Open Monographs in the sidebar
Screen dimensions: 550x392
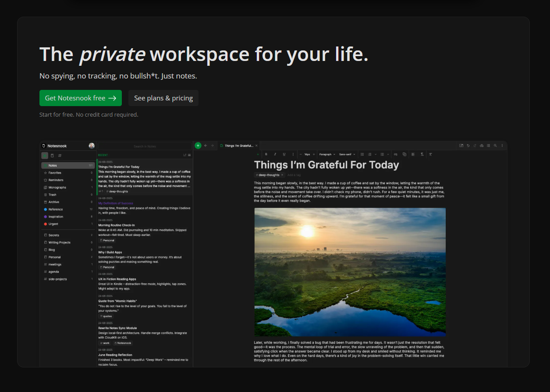68,188
